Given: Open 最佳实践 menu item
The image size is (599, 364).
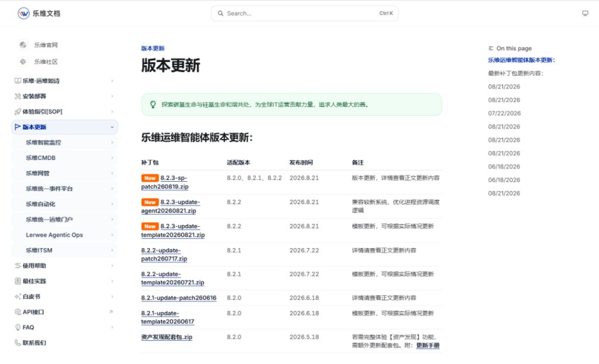Looking at the screenshot, I should (64, 281).
